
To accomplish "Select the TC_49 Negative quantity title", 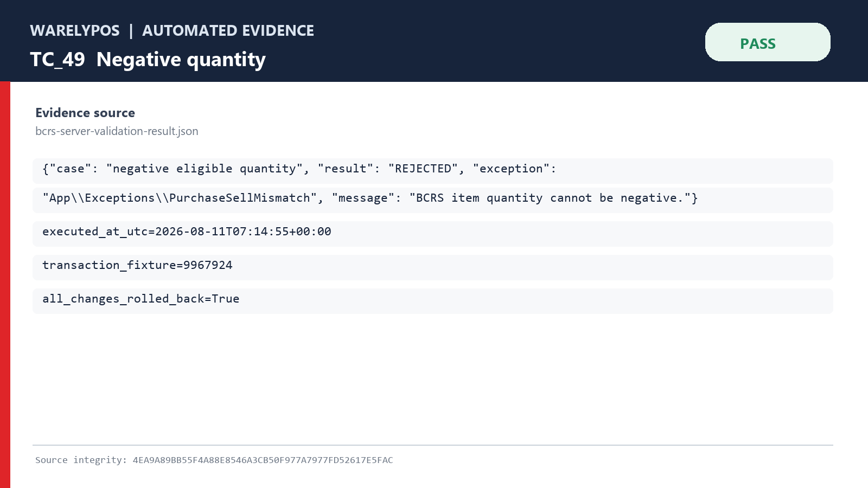I will coord(148,60).
